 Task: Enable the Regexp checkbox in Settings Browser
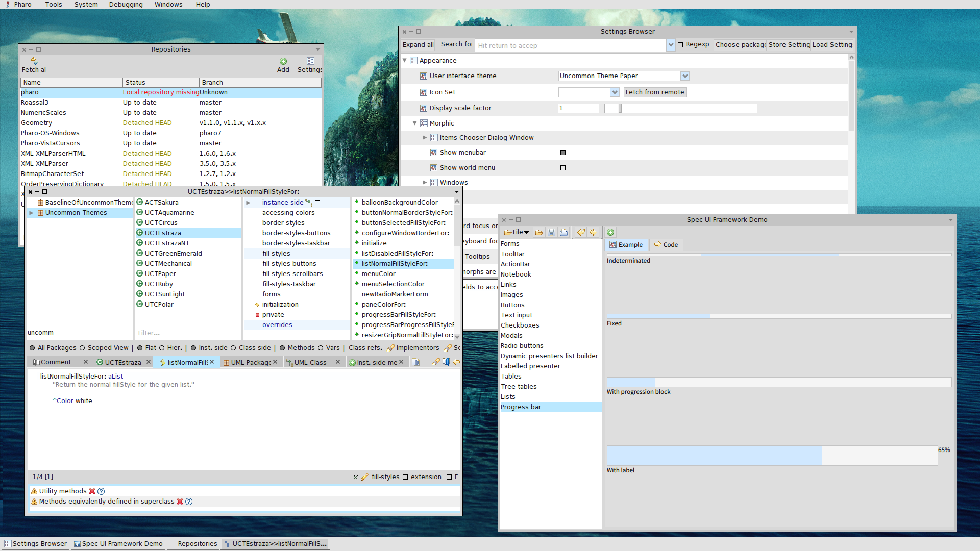(x=680, y=45)
